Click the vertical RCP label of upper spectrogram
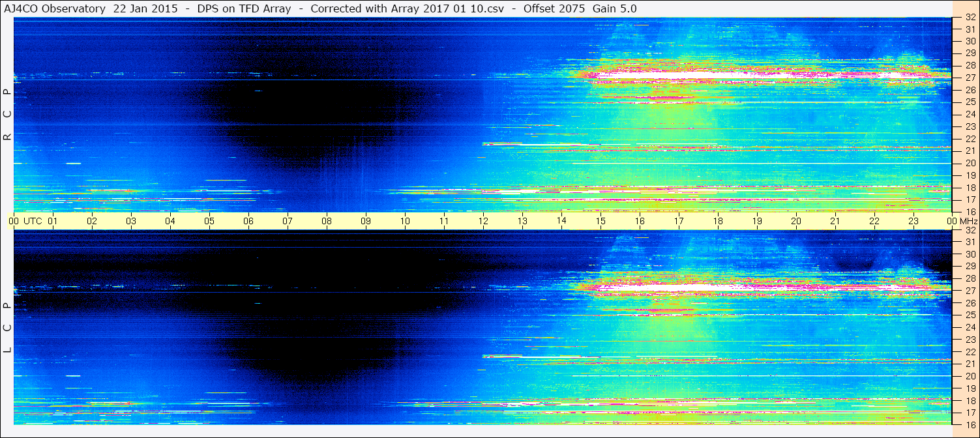The width and height of the screenshot is (980, 438). (7, 115)
